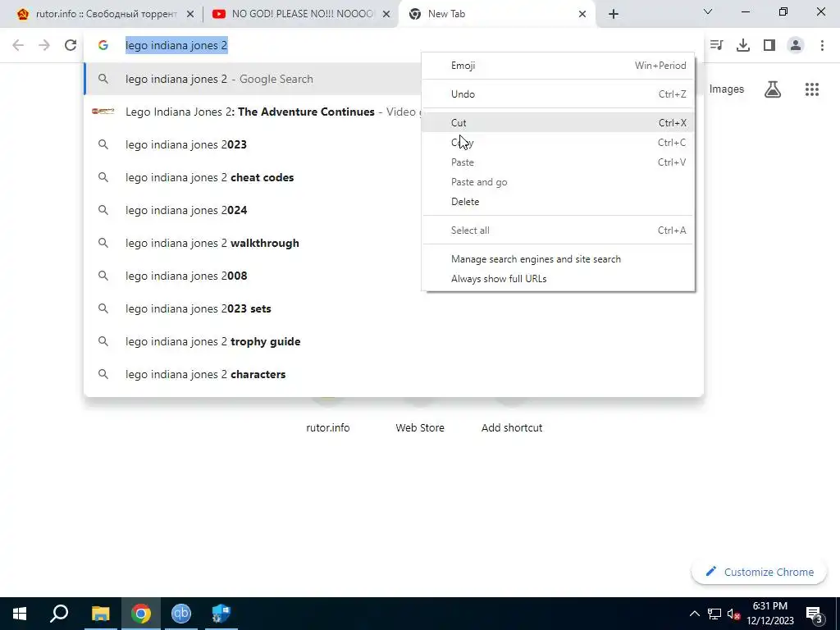Show hidden system tray icons
This screenshot has height=630, width=840.
[694, 614]
